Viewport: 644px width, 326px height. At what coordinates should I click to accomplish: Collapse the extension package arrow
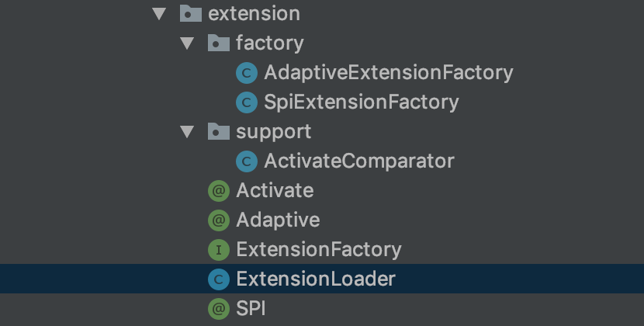tap(160, 14)
